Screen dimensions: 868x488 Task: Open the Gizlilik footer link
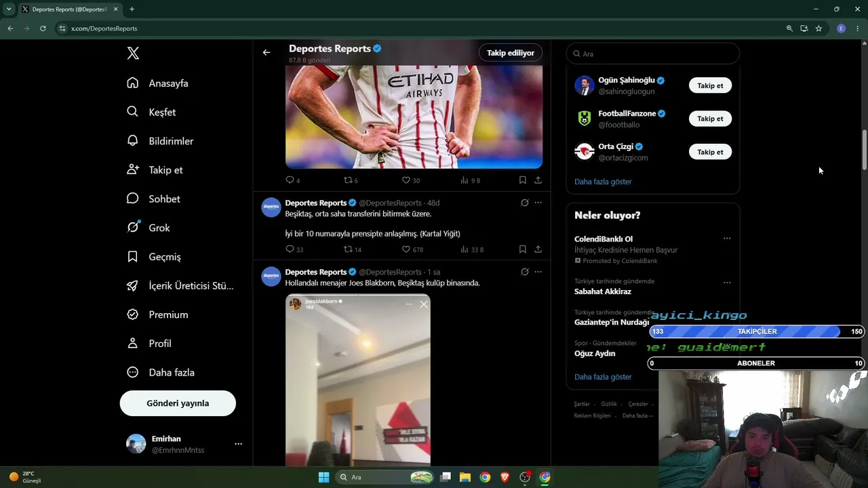pyautogui.click(x=609, y=404)
